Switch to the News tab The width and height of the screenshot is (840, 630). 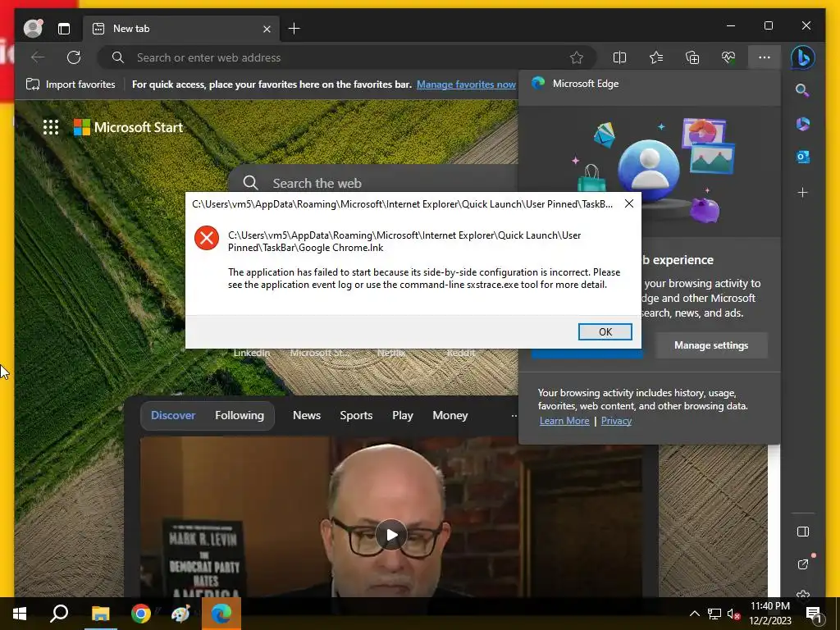click(x=307, y=415)
